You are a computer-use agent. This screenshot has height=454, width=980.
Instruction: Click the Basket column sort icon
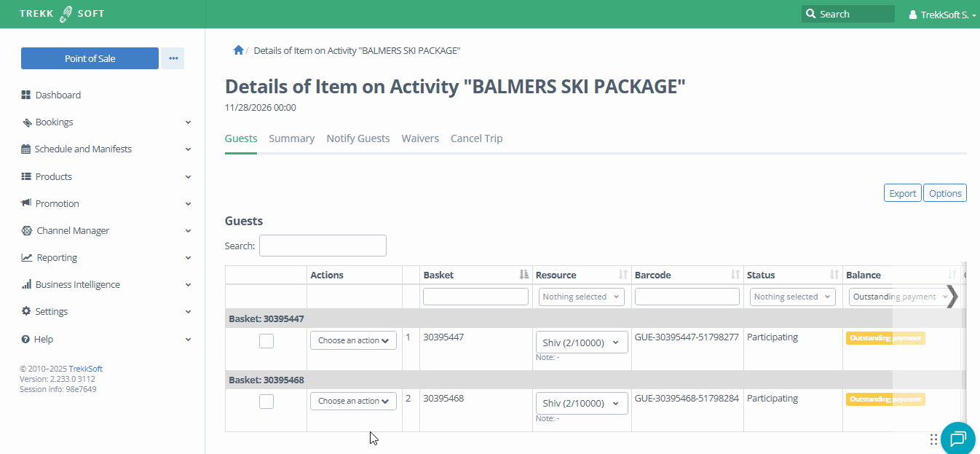pos(523,275)
